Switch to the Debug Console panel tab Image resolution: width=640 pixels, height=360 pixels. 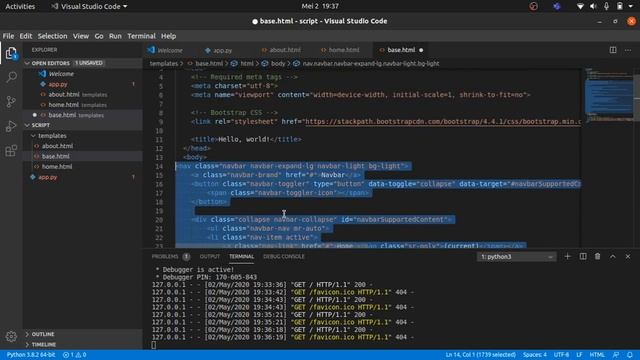[284, 256]
